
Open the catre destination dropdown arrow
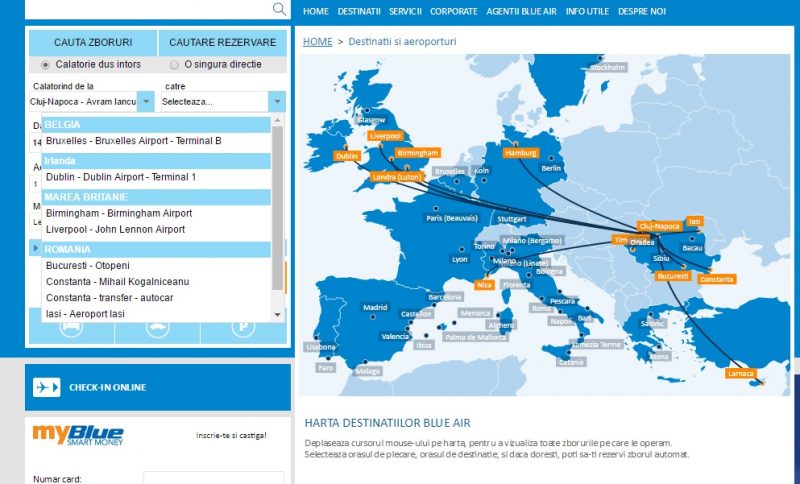277,101
